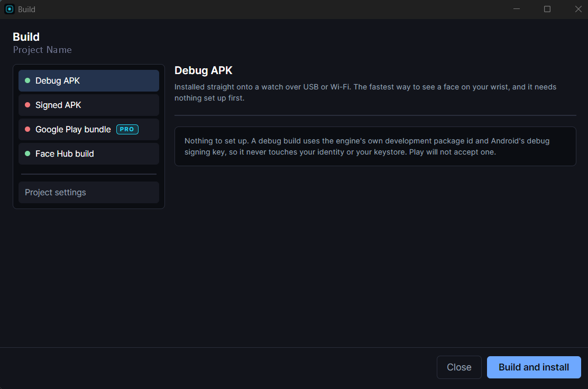Click the green status dot beside Debug APK
588x389 pixels.
pos(27,81)
